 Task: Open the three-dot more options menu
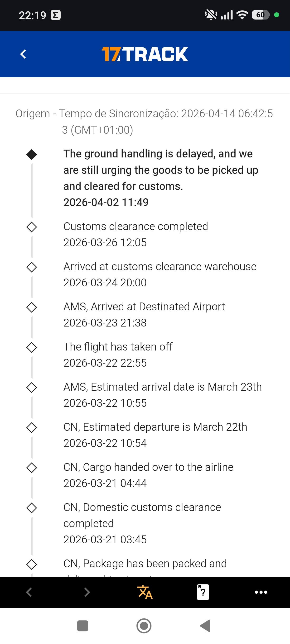[261, 592]
